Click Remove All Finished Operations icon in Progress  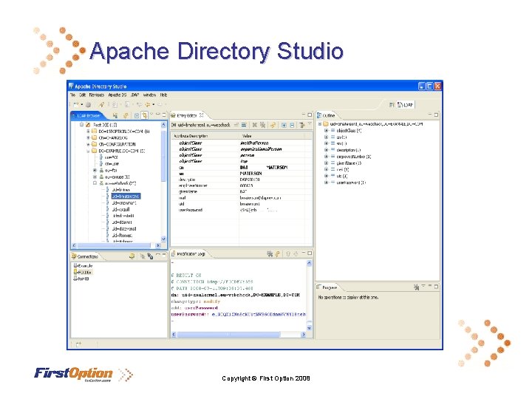[x=416, y=287]
